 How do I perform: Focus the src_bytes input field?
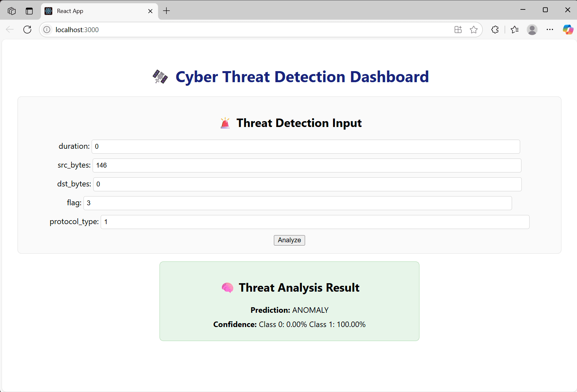coord(307,165)
